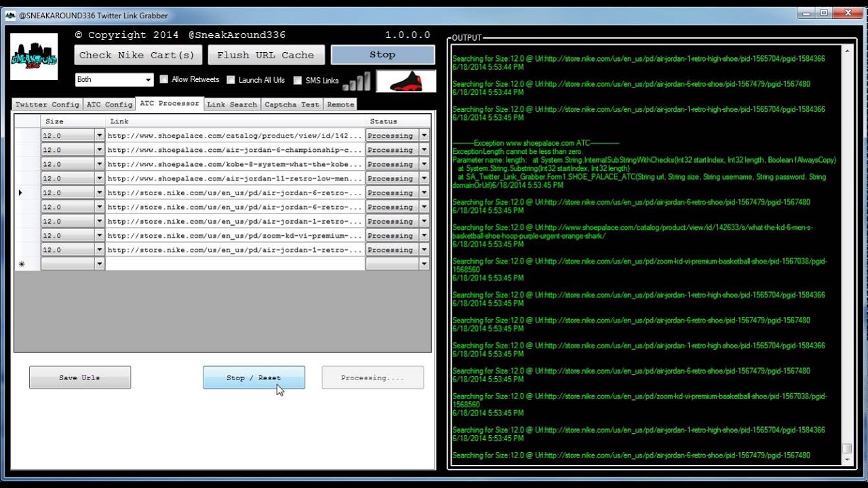Click the Exception www.shoepalace.com ATC output line
The height and width of the screenshot is (488, 868).
536,143
